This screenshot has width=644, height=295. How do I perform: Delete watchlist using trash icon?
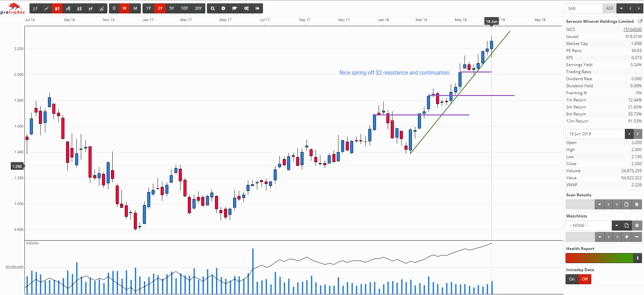point(637,226)
